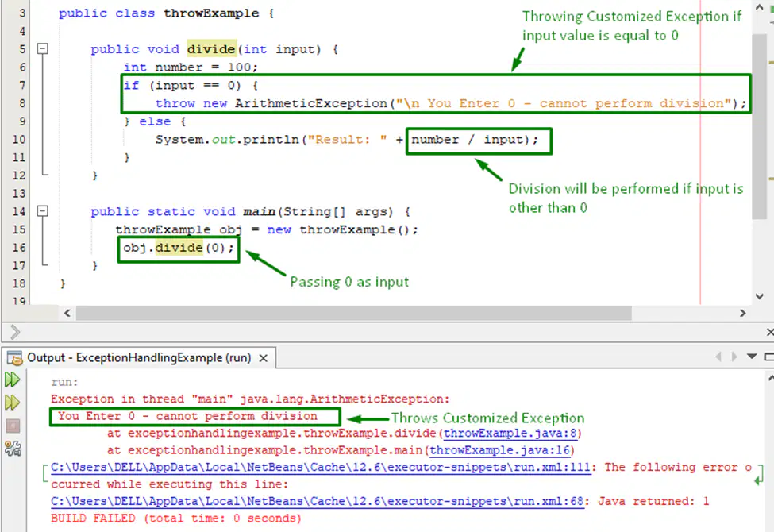The height and width of the screenshot is (532, 774).
Task: Click the editor vertical scrollbar down arrow
Action: [760, 296]
